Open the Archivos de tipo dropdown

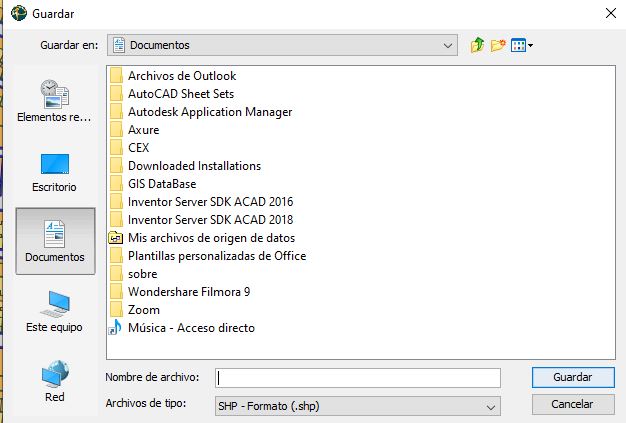[490, 407]
